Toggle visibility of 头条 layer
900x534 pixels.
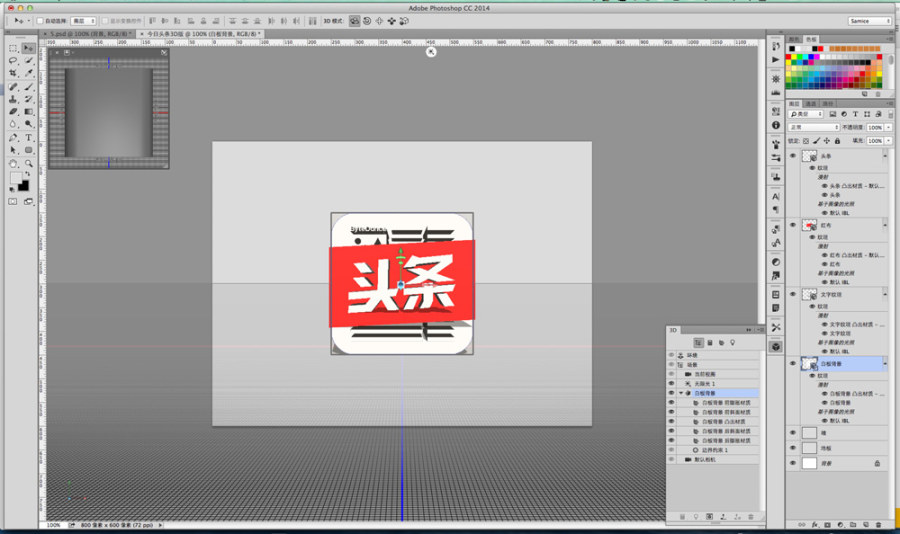pyautogui.click(x=793, y=156)
